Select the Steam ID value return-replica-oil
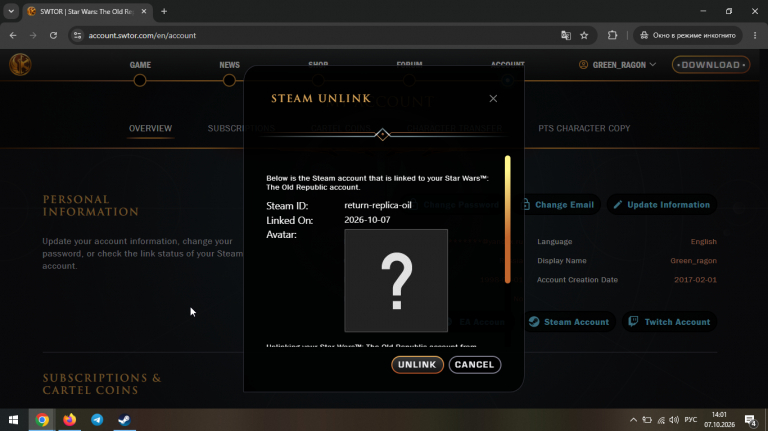This screenshot has height=431, width=768. [378, 205]
